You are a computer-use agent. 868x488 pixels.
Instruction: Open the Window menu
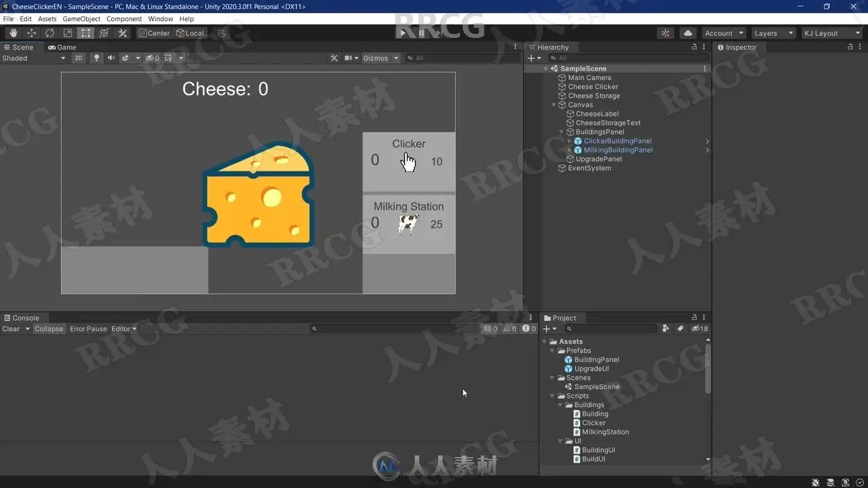pyautogui.click(x=161, y=19)
